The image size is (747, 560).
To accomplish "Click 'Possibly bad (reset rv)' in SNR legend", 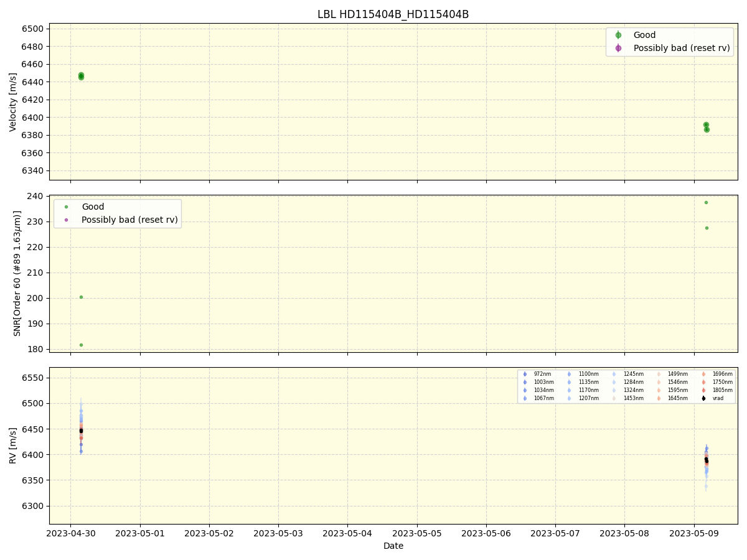I will (129, 220).
